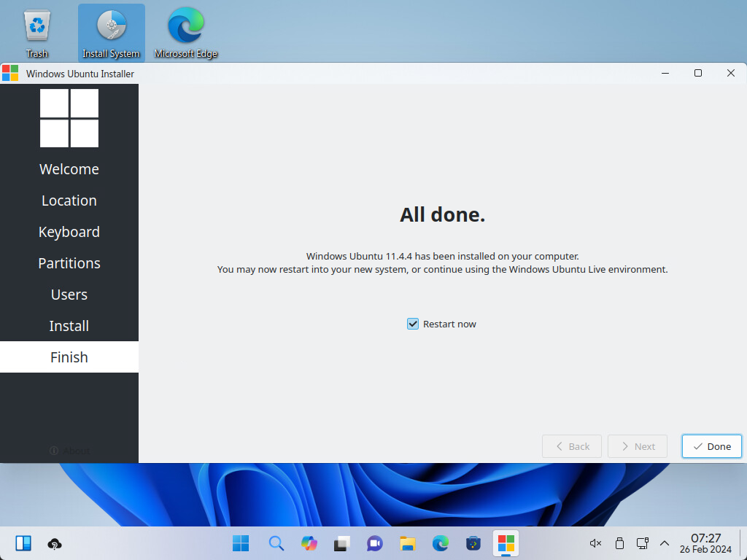
Task: Select the highlighted Finish step
Action: pos(69,357)
